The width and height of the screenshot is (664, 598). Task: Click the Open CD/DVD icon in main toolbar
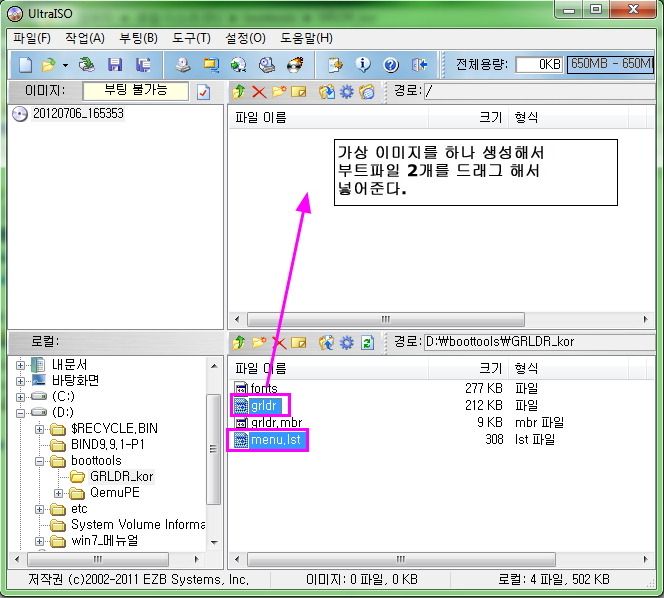pyautogui.click(x=87, y=65)
